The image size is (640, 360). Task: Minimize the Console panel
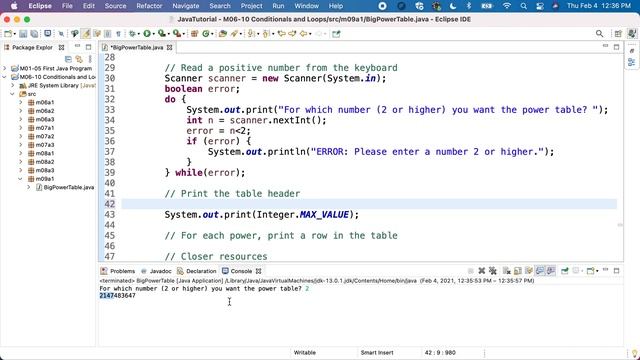(x=605, y=270)
